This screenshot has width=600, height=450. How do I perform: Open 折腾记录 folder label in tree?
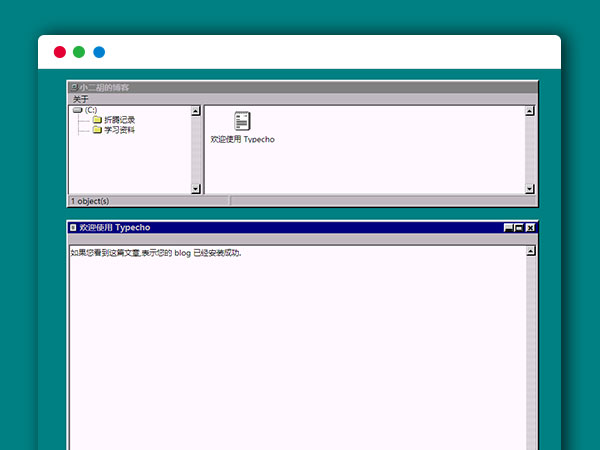coord(119,120)
